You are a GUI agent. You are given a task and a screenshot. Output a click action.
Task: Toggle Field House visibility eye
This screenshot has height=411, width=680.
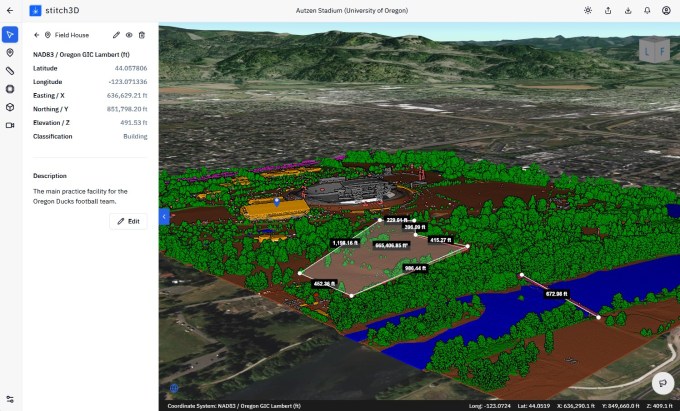[x=130, y=35]
